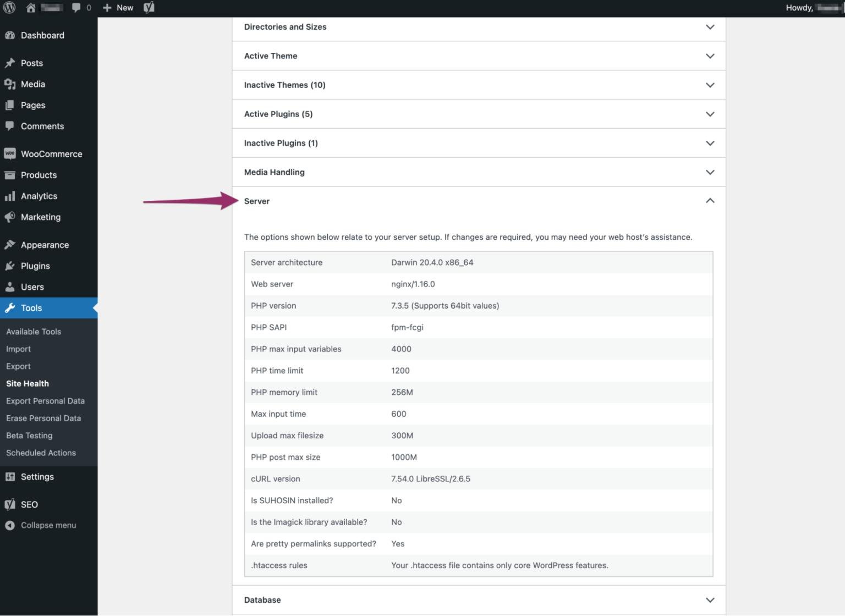Expand the Directories and Sizes section
Image resolution: width=845 pixels, height=616 pixels.
pyautogui.click(x=479, y=27)
